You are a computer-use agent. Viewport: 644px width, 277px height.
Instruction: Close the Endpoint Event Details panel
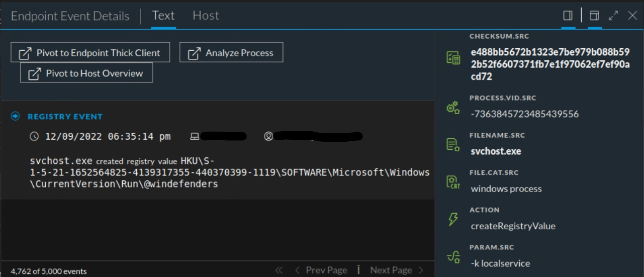coord(632,16)
